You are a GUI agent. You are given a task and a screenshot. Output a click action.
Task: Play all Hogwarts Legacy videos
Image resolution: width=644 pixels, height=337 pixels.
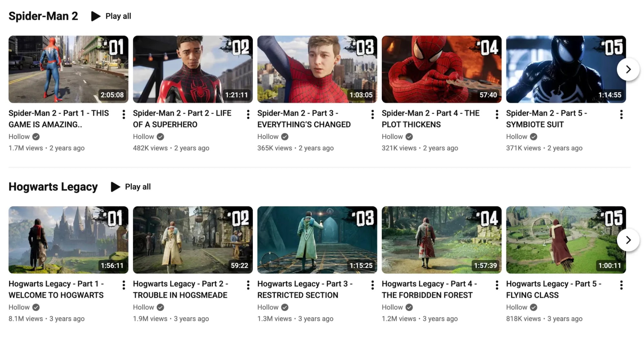130,187
